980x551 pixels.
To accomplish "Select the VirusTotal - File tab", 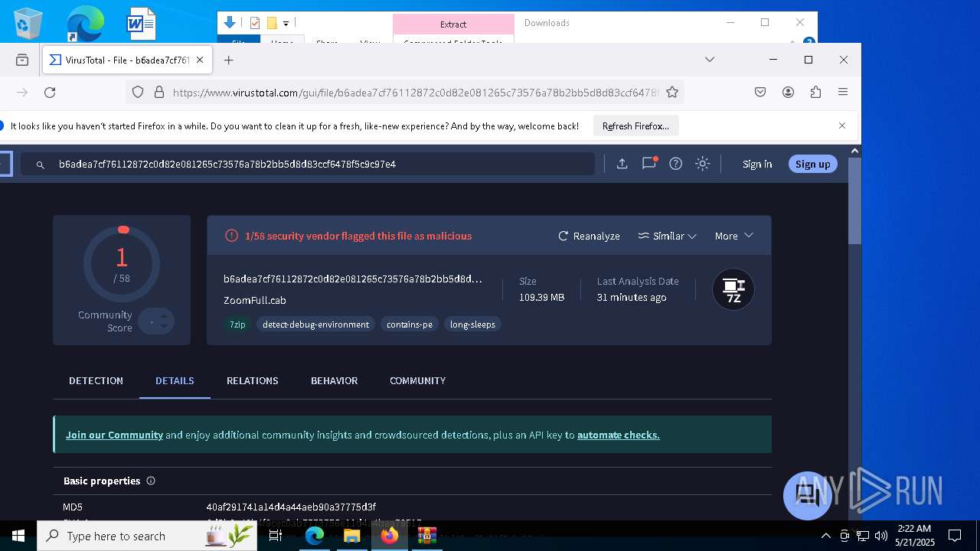I will [x=127, y=60].
